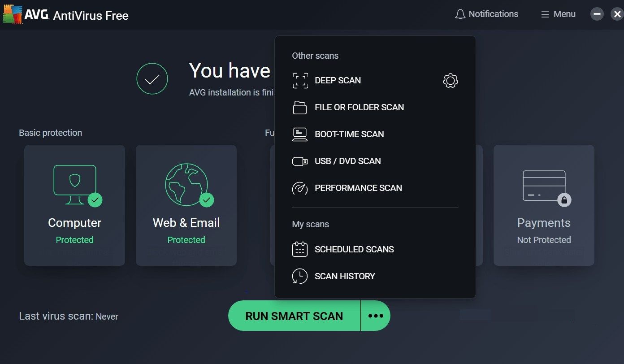Run the Smart Scan
Image resolution: width=624 pixels, height=364 pixels.
click(294, 316)
